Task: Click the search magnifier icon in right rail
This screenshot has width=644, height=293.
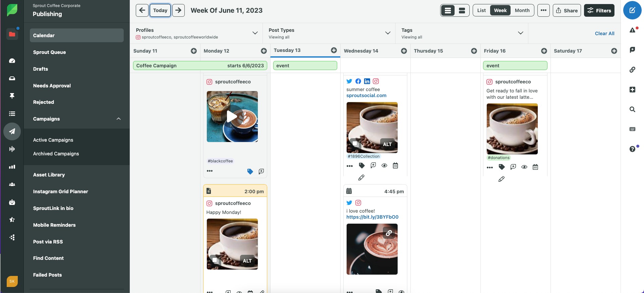Action: click(x=632, y=109)
